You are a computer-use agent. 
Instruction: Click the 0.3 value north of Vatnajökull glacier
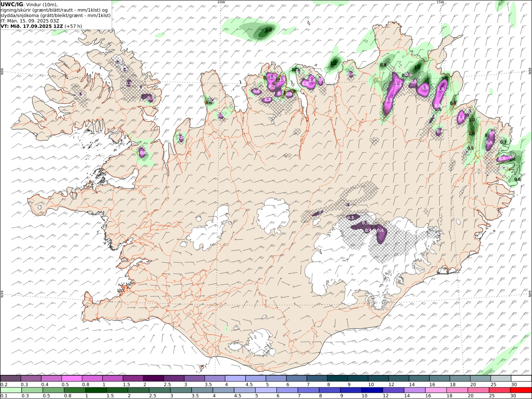(x=350, y=217)
